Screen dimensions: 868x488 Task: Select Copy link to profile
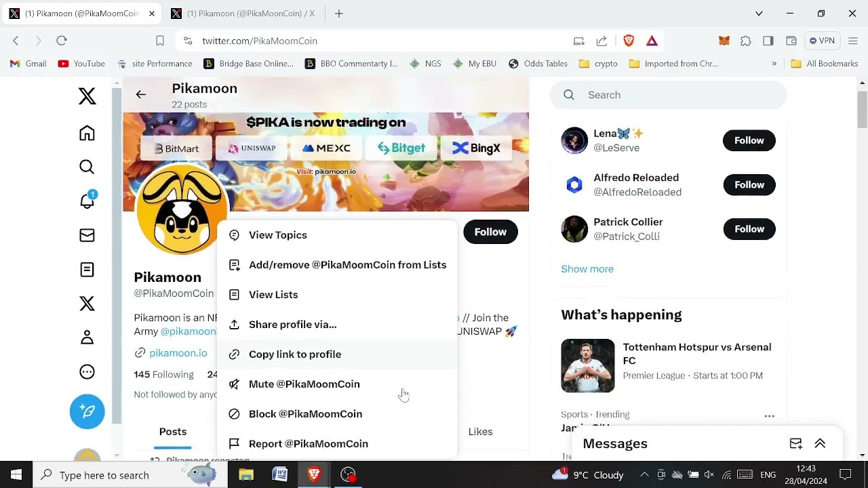[x=337, y=354]
